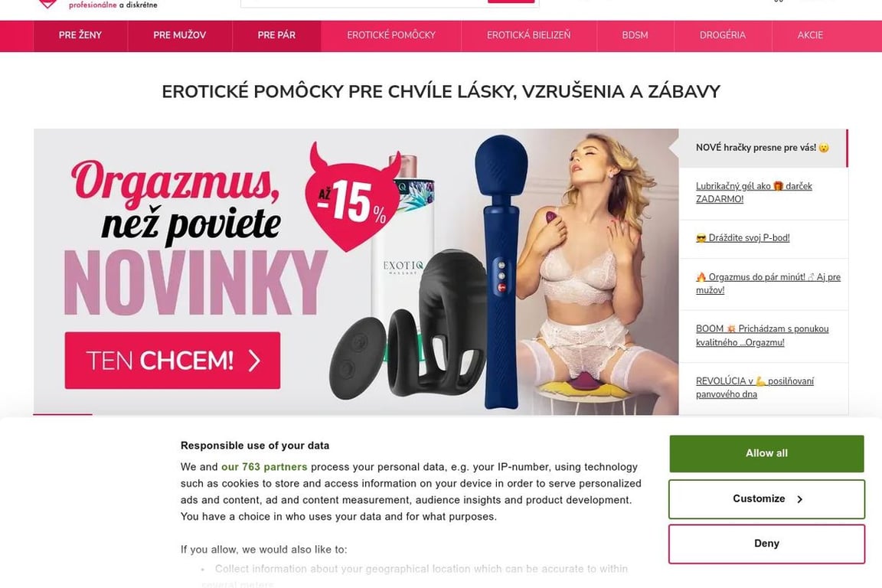Open the Dráždite svoj P-bod! link
Viewport: 882px width, 588px height.
[743, 237]
